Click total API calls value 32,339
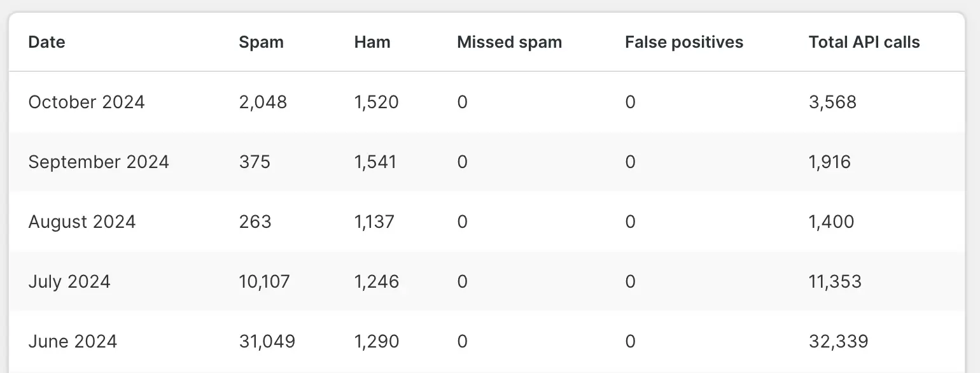Image resolution: width=980 pixels, height=373 pixels. tap(838, 341)
